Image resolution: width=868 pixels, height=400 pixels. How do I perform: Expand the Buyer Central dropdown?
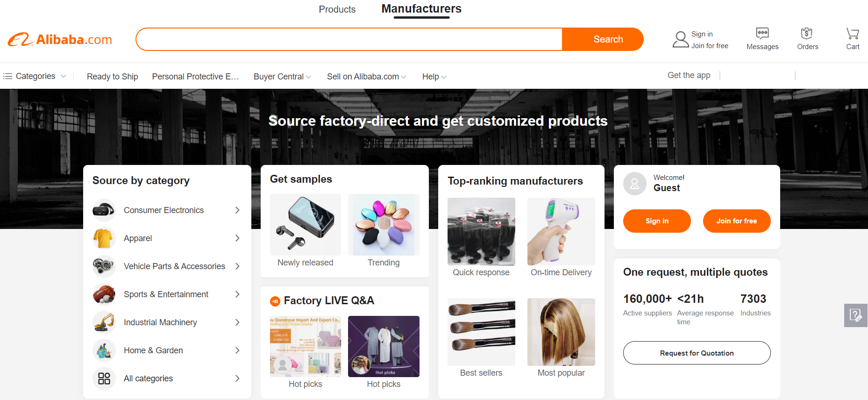282,77
